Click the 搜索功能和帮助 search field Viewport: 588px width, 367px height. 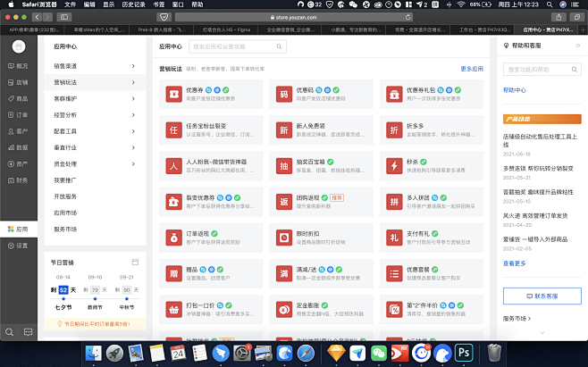click(542, 70)
